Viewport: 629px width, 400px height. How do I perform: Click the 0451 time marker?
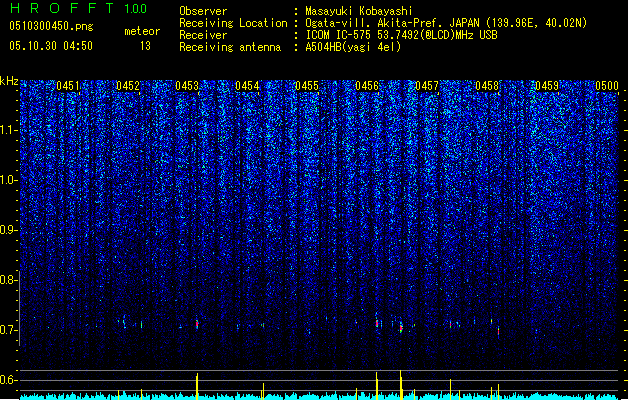[x=68, y=85]
